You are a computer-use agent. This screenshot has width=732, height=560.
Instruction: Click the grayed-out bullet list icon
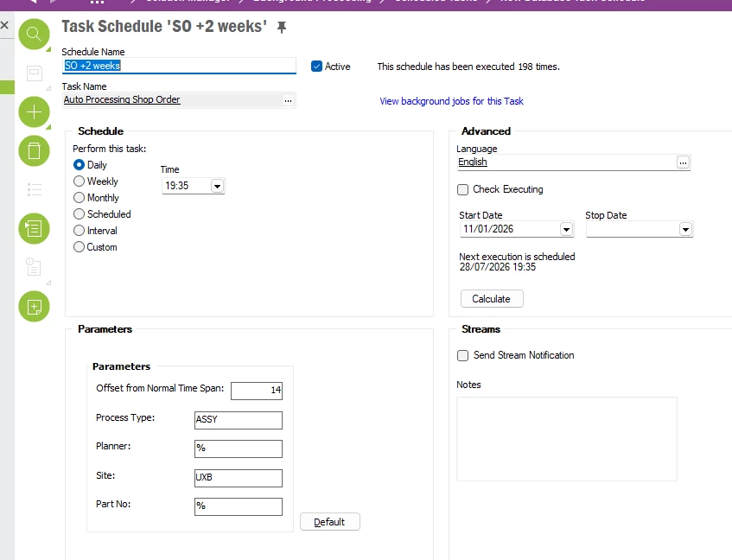pyautogui.click(x=34, y=189)
